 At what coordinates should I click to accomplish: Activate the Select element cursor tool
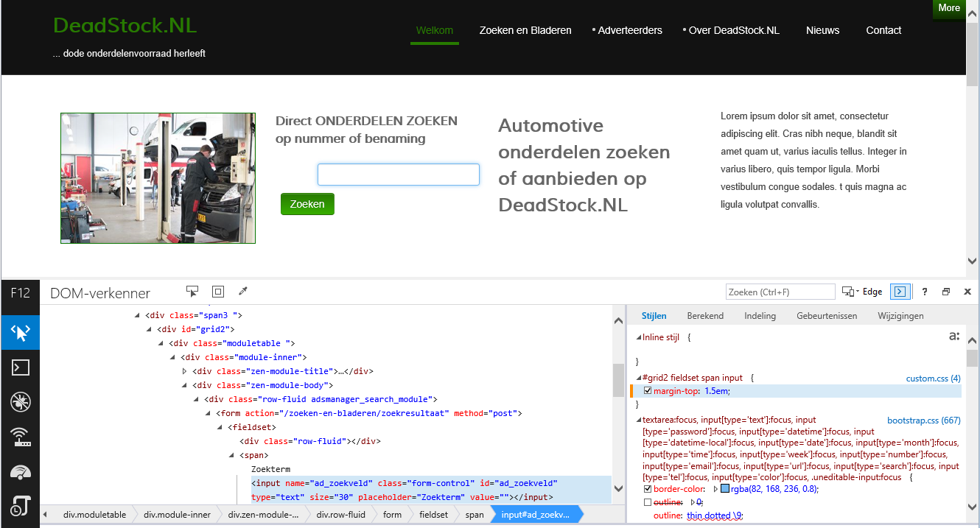(x=192, y=292)
